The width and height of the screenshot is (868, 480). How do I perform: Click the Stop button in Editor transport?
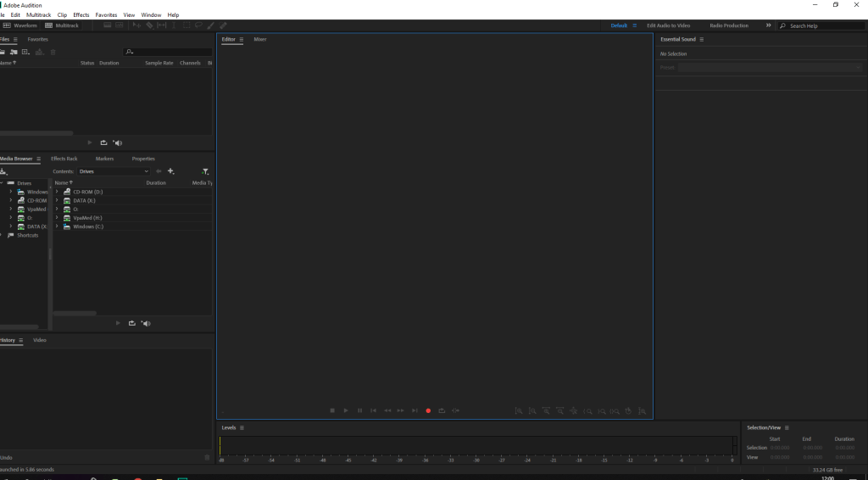click(x=332, y=410)
